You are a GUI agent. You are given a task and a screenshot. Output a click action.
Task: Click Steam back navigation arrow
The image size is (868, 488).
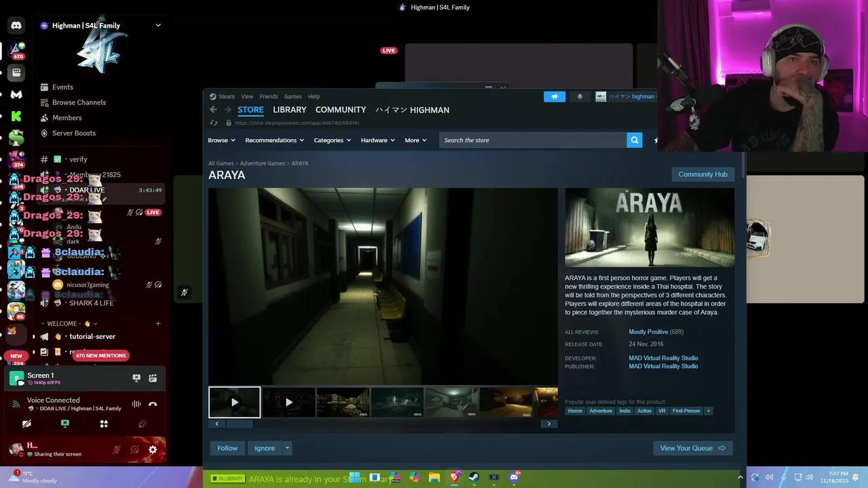tap(214, 110)
